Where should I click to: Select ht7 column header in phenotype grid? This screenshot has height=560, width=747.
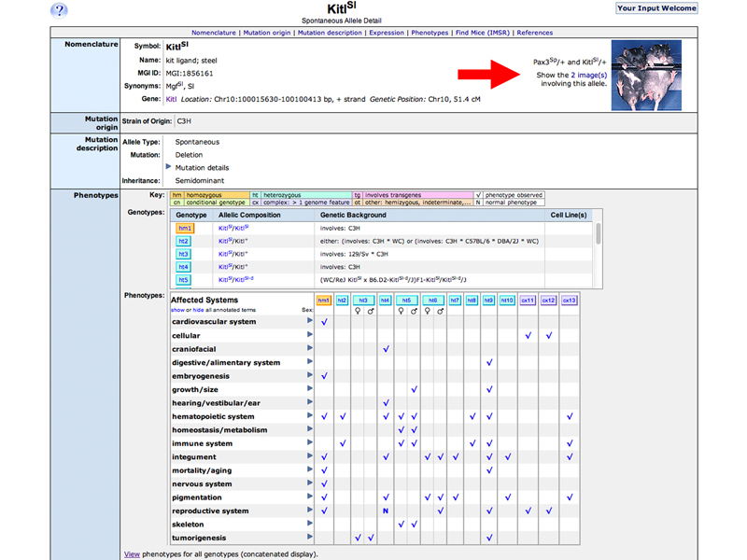455,301
